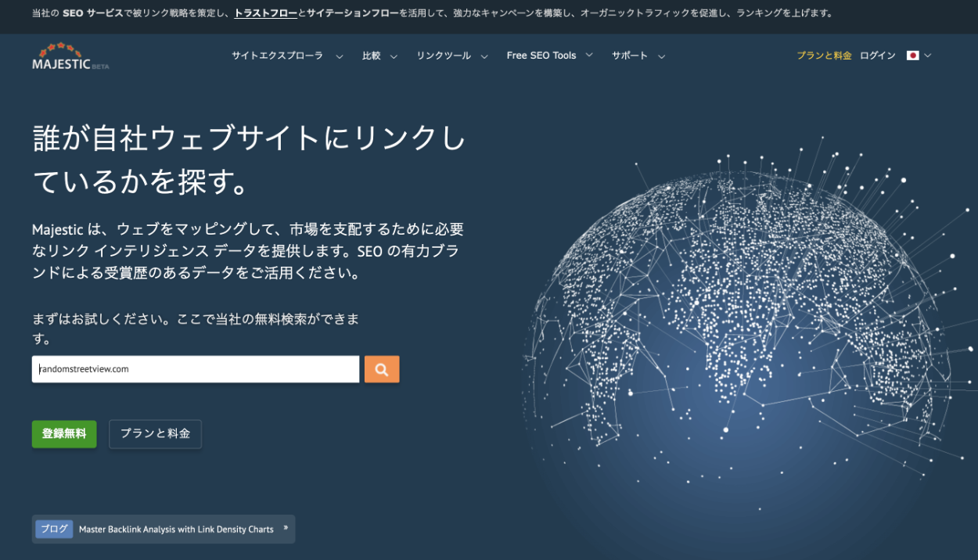
Task: Expand the chevron next to Free SEO Tools
Action: click(589, 56)
